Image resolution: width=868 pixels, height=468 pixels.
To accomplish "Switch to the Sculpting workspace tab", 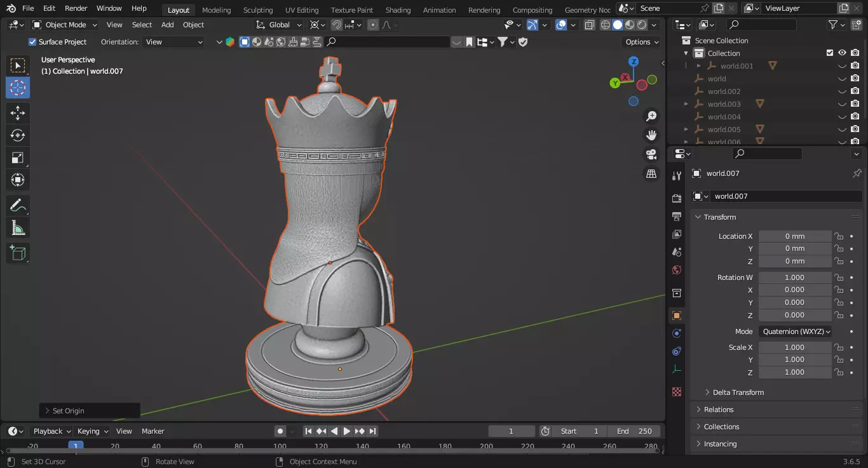I will tap(258, 10).
